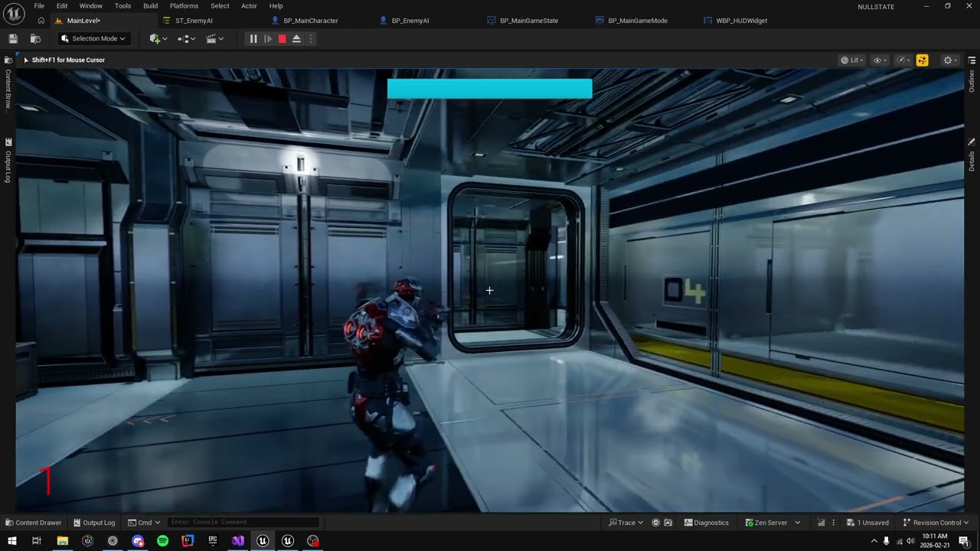
Task: Advance the simulation by one frame
Action: (268, 38)
